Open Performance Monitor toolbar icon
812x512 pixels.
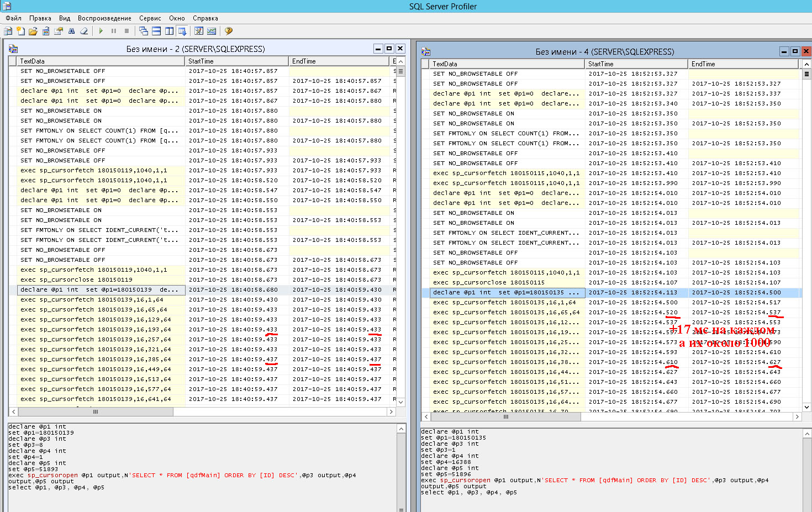pyautogui.click(x=212, y=31)
